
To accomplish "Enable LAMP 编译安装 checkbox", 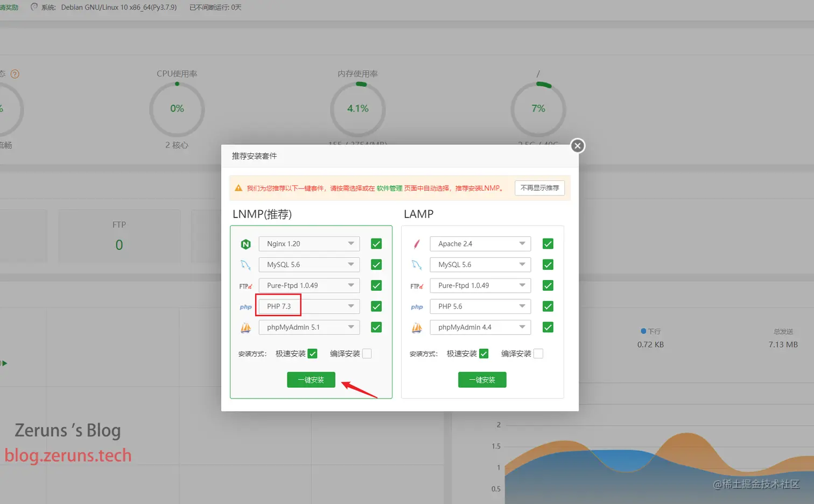I will point(538,354).
